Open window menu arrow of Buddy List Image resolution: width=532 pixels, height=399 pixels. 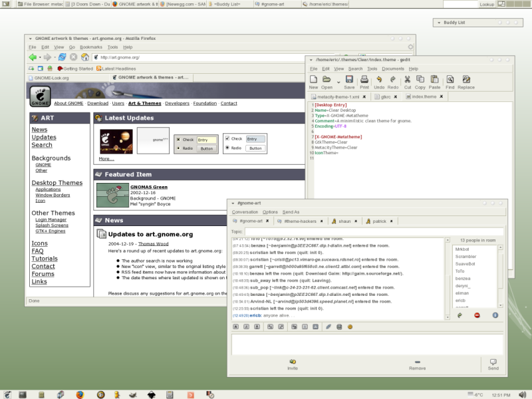tap(439, 23)
